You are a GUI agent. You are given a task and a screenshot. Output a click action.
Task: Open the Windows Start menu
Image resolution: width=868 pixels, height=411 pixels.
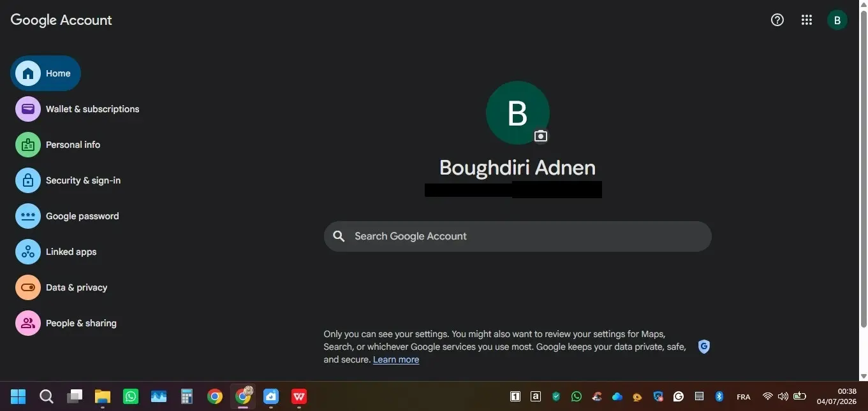pos(18,397)
